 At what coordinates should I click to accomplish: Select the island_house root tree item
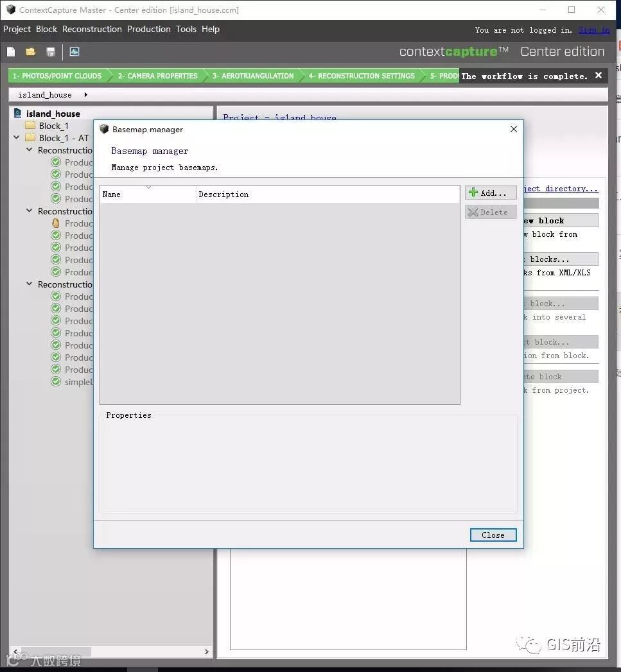tap(53, 114)
